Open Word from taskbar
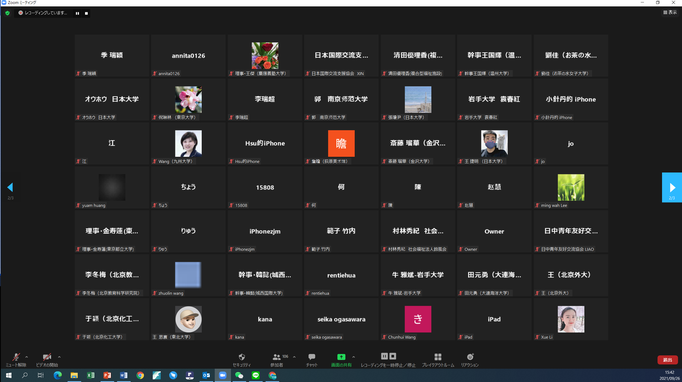 click(124, 375)
